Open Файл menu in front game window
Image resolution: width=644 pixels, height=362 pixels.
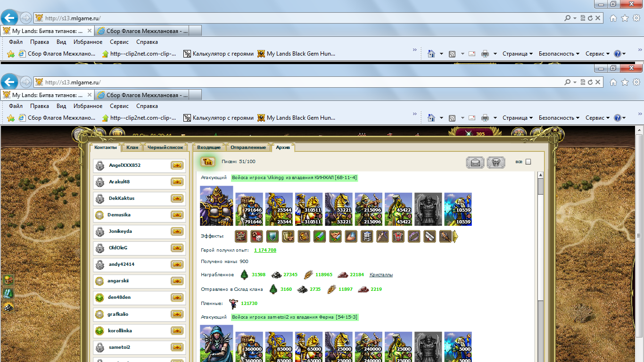click(16, 107)
